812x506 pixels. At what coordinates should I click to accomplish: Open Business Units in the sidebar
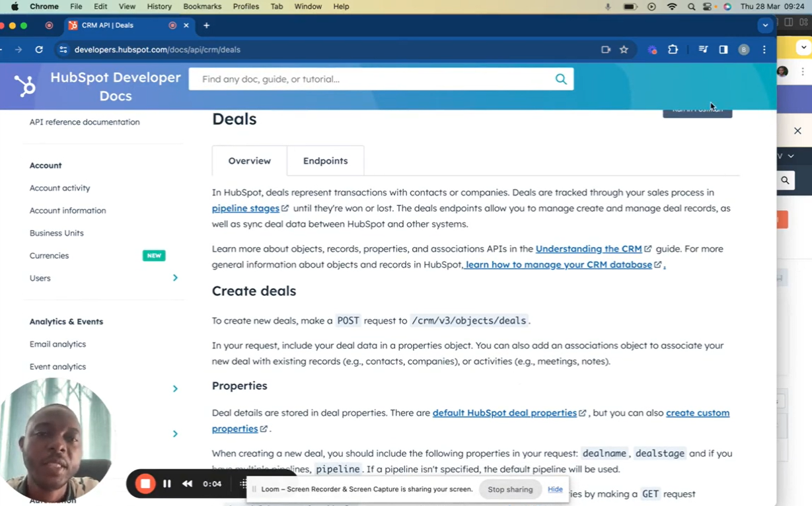56,233
